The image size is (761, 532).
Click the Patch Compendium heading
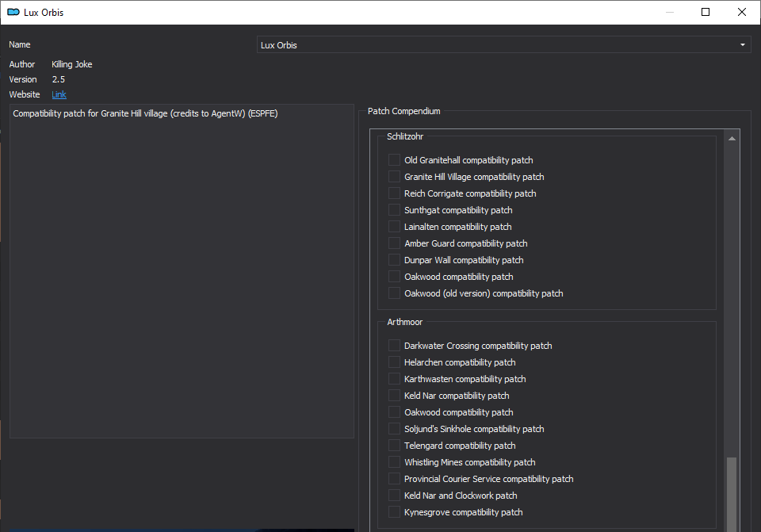click(403, 111)
